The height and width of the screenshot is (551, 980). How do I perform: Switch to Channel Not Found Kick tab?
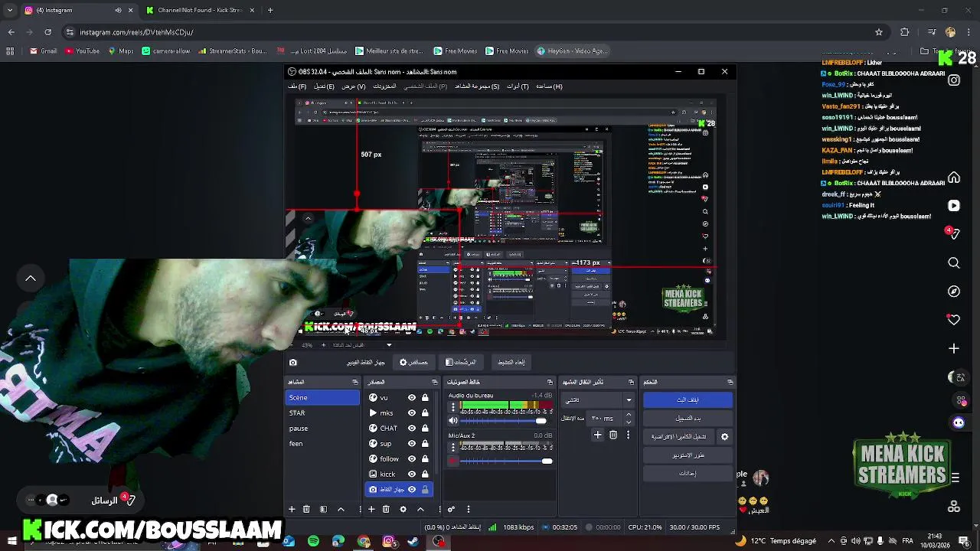tap(201, 10)
